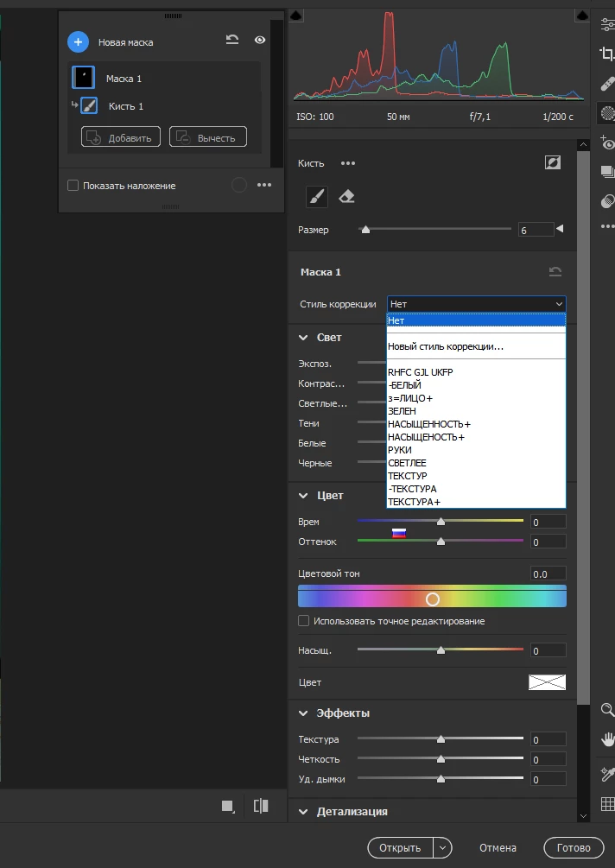Select the Кисть 1 brush component
615x868 pixels.
click(x=89, y=105)
